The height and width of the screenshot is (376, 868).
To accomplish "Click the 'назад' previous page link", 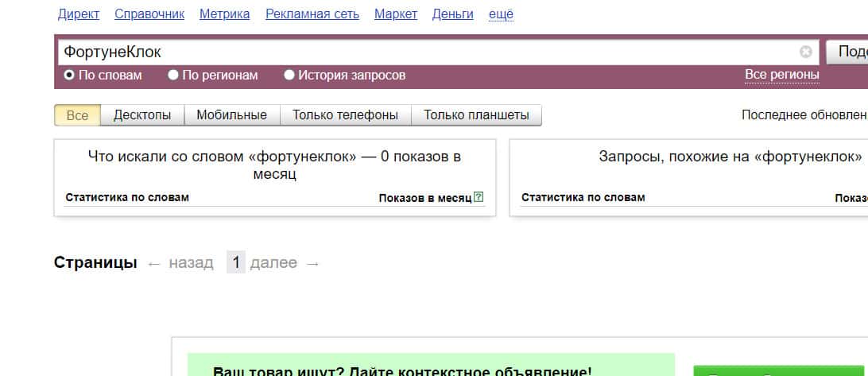I will pyautogui.click(x=191, y=262).
